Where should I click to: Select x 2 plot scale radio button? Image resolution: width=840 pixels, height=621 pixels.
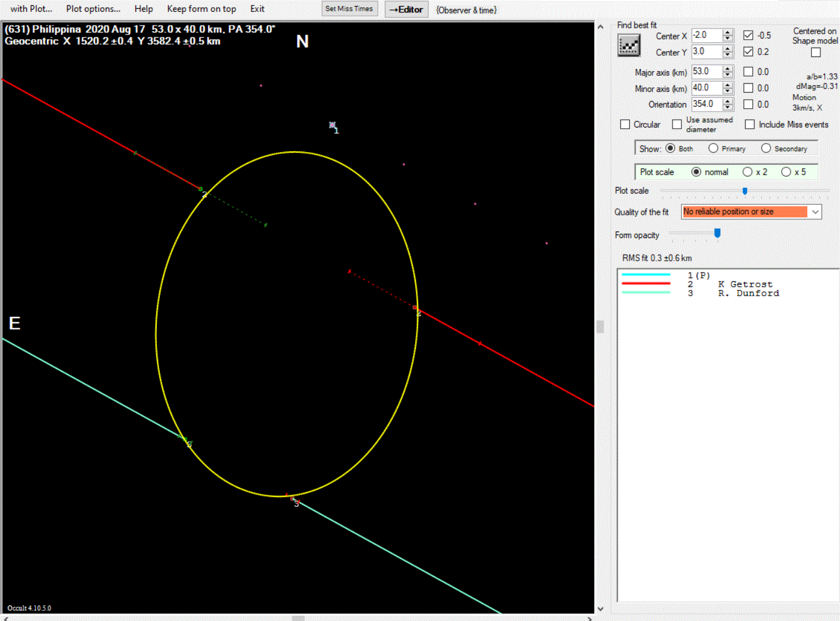point(747,172)
